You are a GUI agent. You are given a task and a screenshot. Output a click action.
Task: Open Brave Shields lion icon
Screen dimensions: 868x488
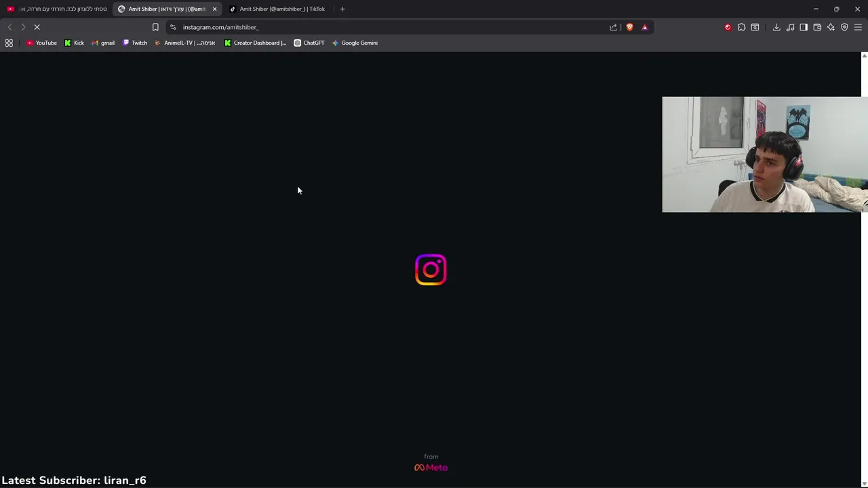[630, 27]
